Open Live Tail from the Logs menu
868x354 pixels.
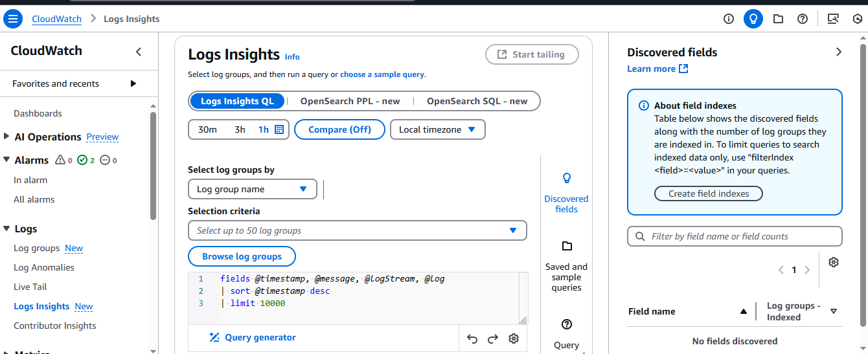coord(30,287)
